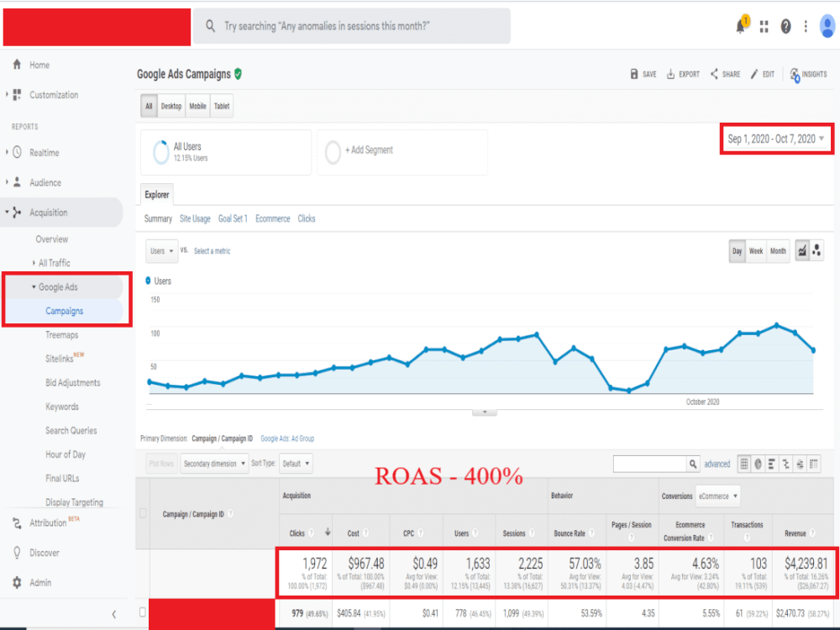Viewport: 840px width, 630px height.
Task: Filter by Desktop devices
Action: [171, 106]
